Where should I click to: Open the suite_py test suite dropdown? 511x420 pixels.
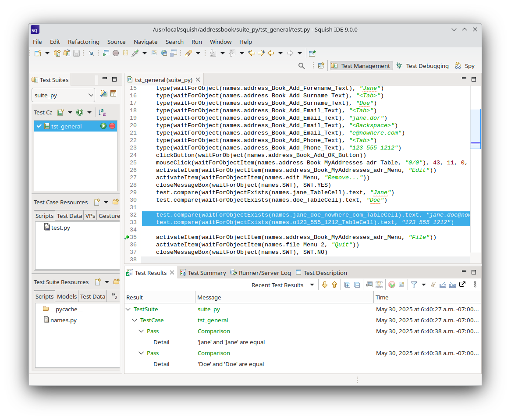pos(63,95)
